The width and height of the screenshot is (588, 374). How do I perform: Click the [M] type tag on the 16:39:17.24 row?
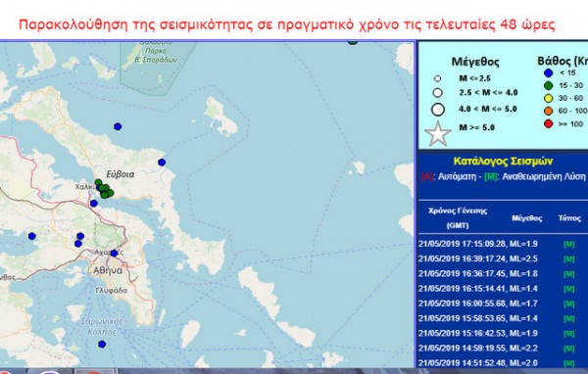(x=568, y=259)
